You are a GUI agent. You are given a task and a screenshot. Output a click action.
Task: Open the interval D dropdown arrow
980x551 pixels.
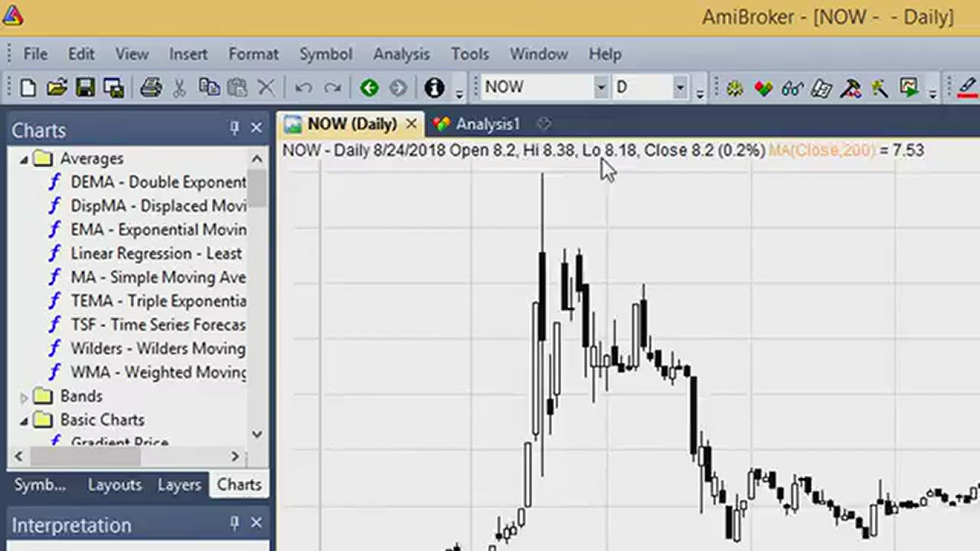680,87
